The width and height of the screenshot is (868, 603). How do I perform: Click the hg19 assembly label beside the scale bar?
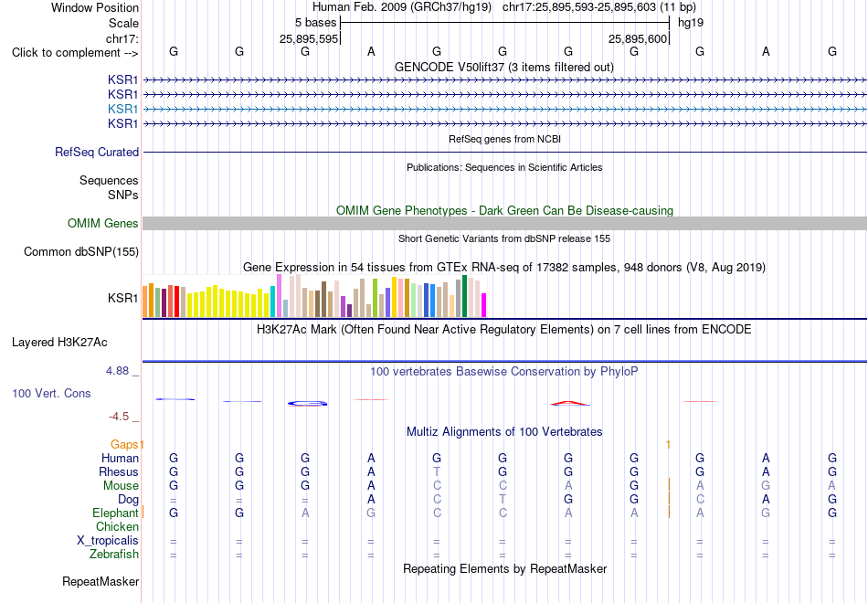[691, 23]
